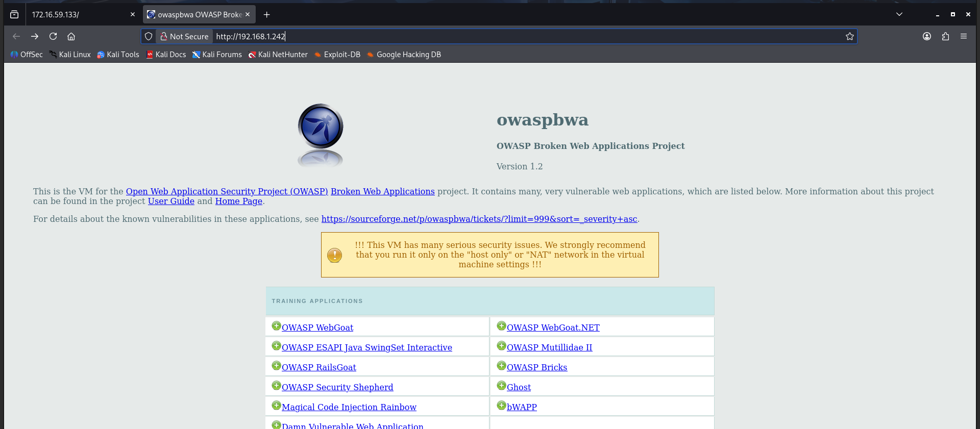Viewport: 980px width, 429px height.
Task: Bookmark this page with the star
Action: tap(850, 36)
